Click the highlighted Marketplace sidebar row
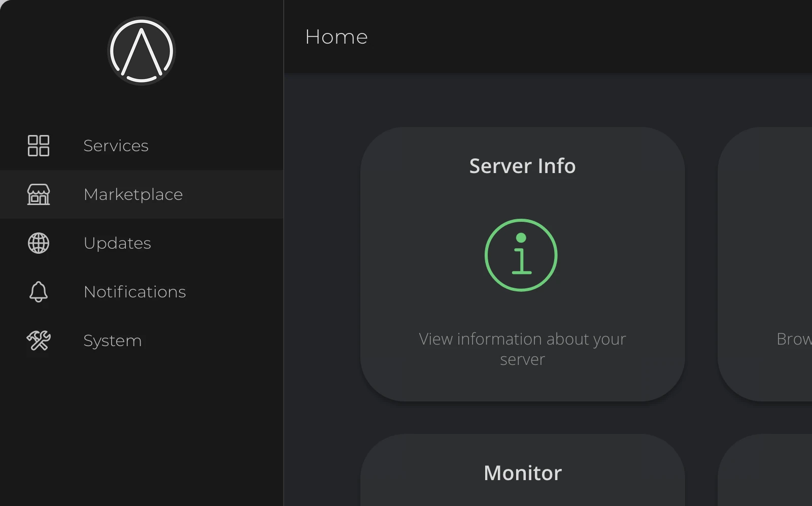This screenshot has height=506, width=812. pyautogui.click(x=142, y=194)
